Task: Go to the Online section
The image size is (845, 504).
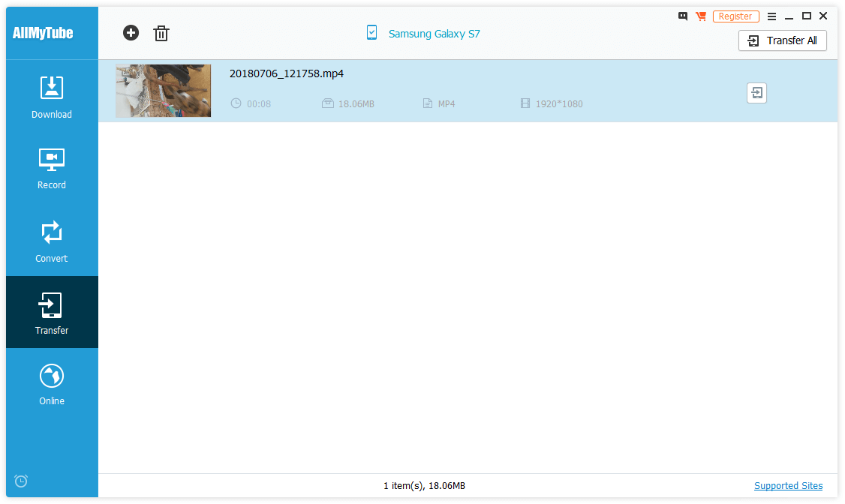Action: [52, 385]
